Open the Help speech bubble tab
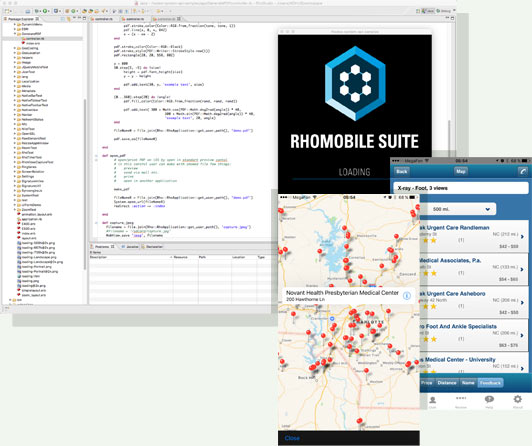 click(x=489, y=401)
